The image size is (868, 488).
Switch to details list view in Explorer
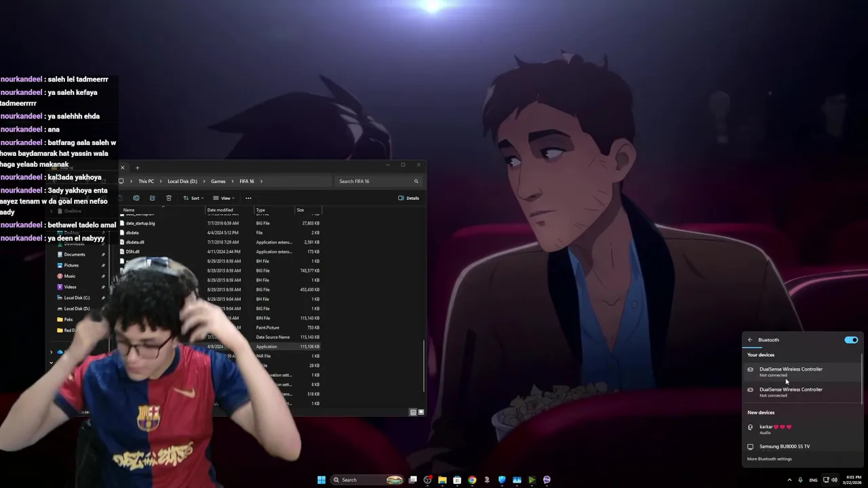point(413,412)
